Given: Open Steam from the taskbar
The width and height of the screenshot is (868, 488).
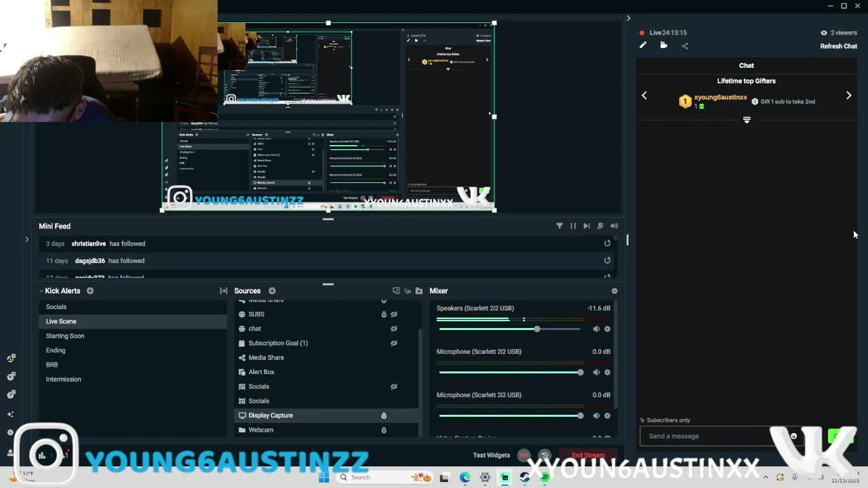Looking at the screenshot, I should 525,477.
